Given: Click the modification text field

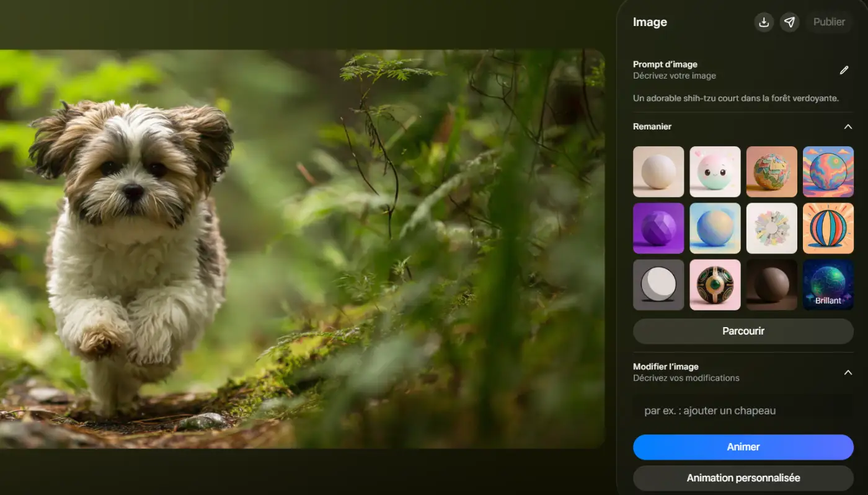Looking at the screenshot, I should coord(743,410).
